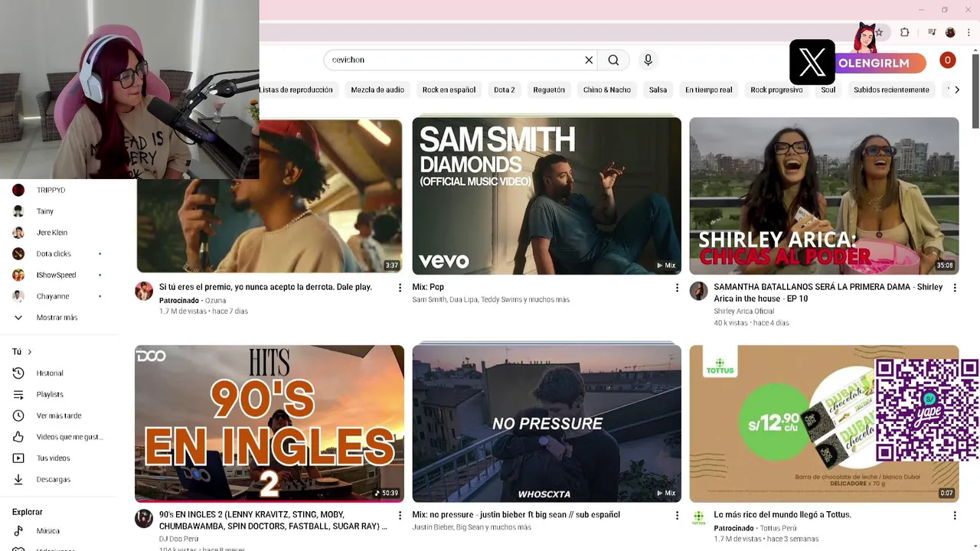Select the Salsa filter chip

click(x=658, y=90)
